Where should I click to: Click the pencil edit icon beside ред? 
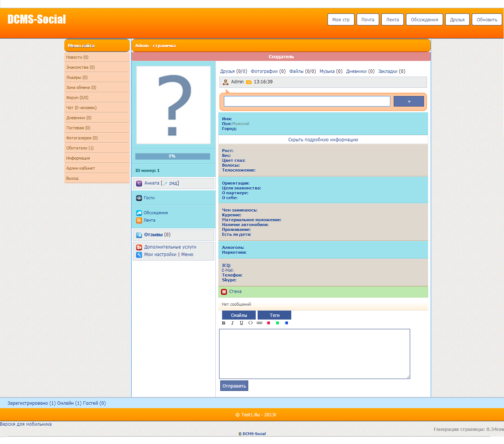tap(165, 184)
